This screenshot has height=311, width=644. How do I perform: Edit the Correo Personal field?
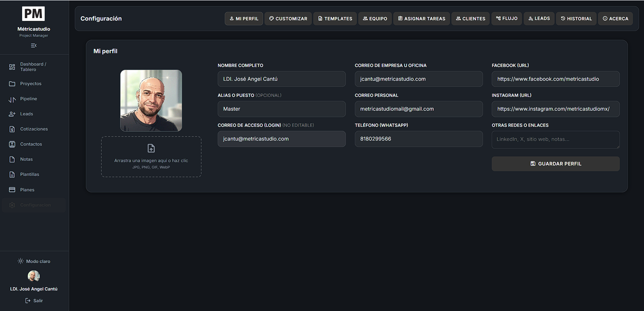click(419, 109)
